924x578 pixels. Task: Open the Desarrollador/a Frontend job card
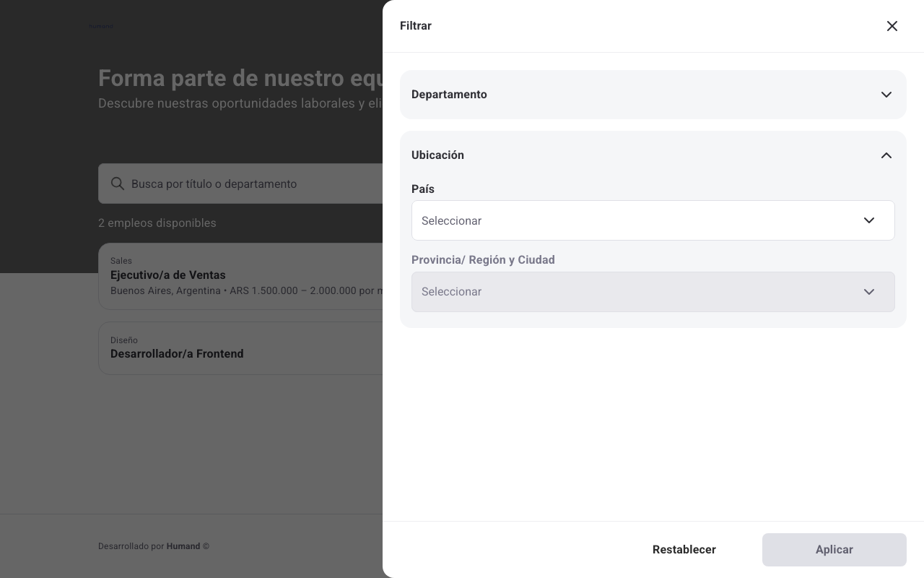[240, 348]
